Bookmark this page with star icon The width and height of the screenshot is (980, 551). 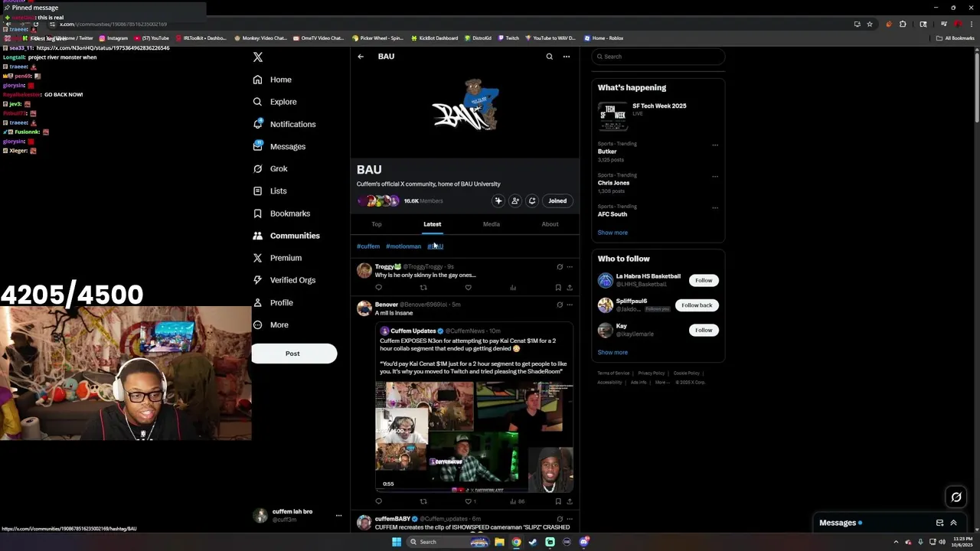click(870, 24)
